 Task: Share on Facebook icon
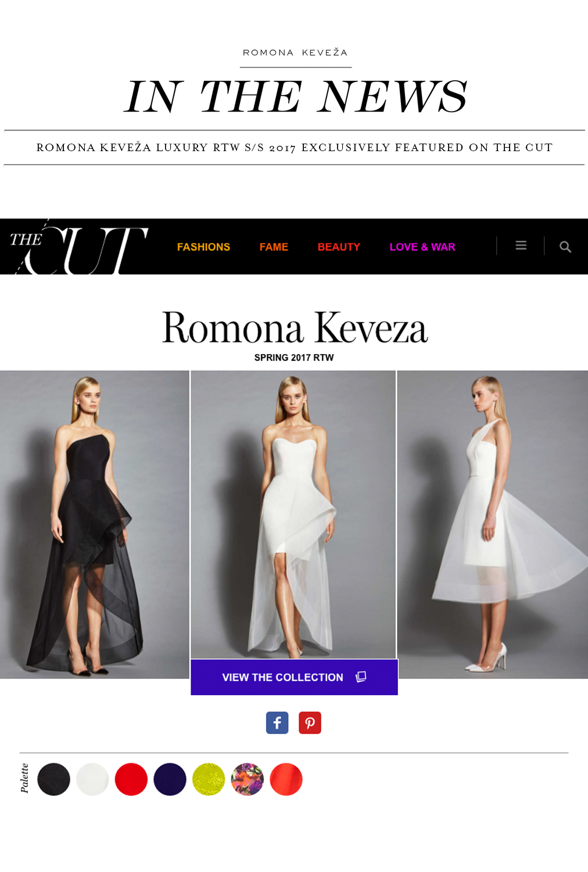(x=277, y=723)
